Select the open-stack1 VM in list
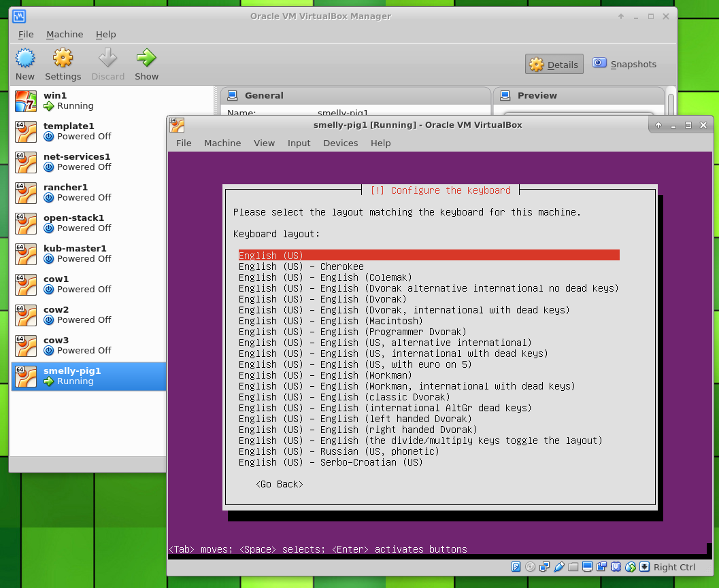 pos(89,223)
